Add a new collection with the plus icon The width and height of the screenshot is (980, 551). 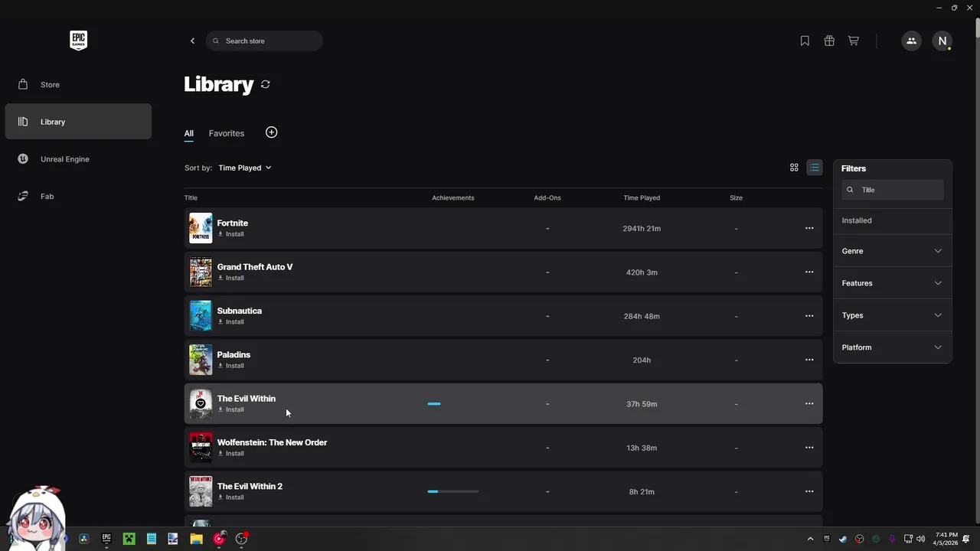(x=271, y=132)
